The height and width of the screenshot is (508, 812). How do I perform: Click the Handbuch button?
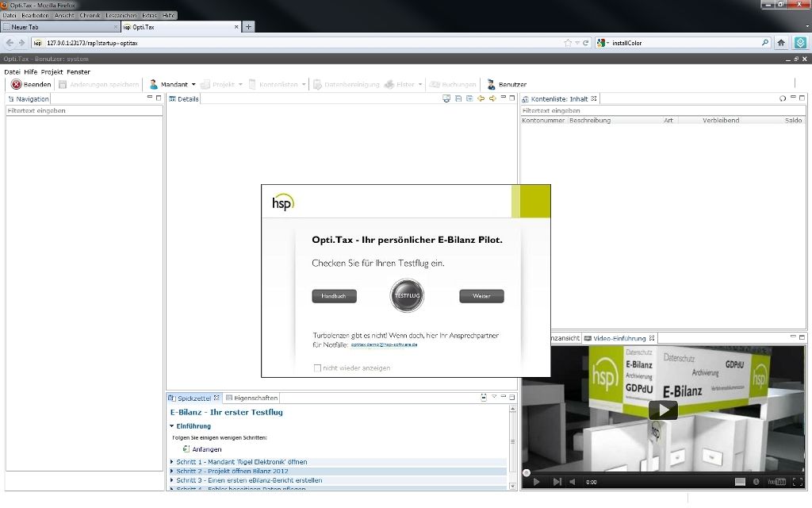pyautogui.click(x=334, y=296)
